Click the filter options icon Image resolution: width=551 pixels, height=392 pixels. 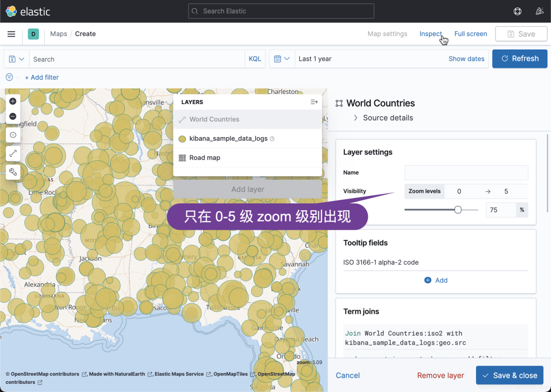point(10,77)
